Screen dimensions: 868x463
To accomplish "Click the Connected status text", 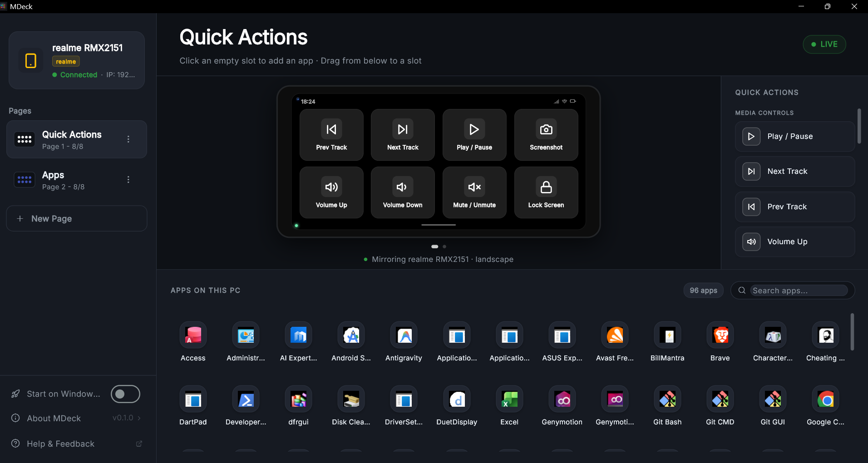I will [x=79, y=75].
